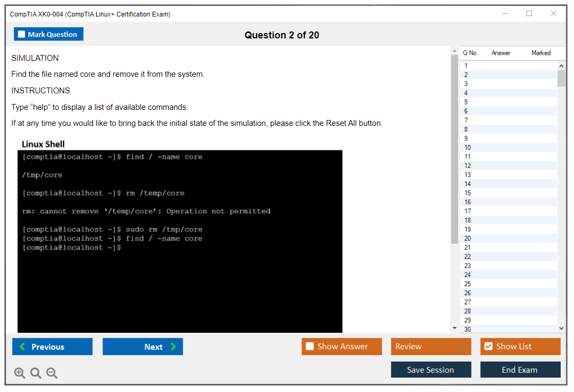Advance to the Next question
This screenshot has width=574, height=392.
point(143,347)
